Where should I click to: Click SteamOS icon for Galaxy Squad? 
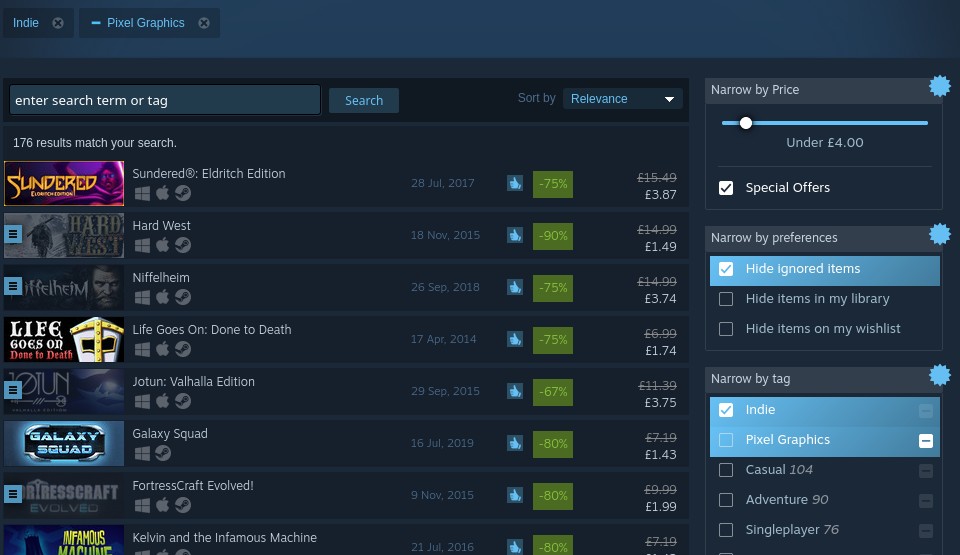[x=162, y=453]
